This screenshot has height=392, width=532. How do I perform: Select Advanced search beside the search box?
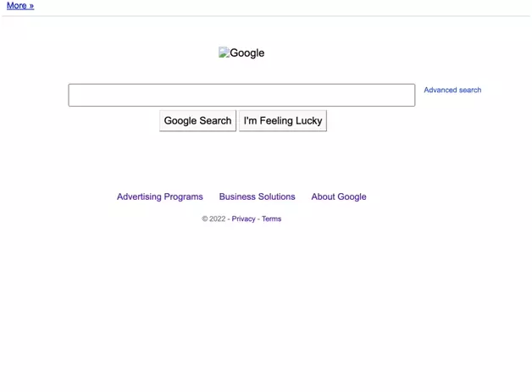coord(452,90)
